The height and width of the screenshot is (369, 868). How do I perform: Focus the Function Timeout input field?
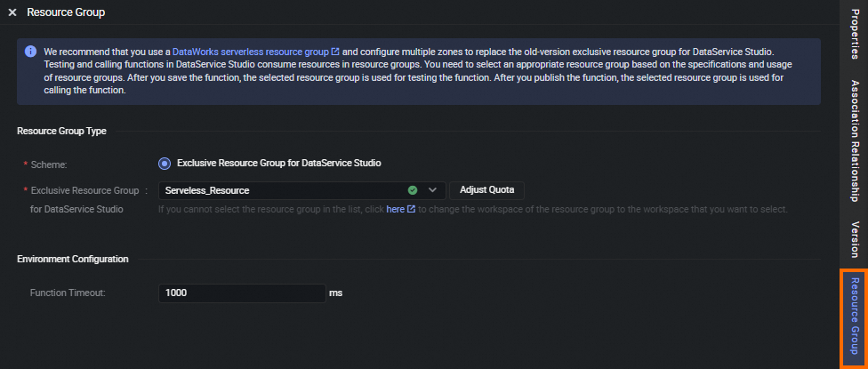[241, 293]
